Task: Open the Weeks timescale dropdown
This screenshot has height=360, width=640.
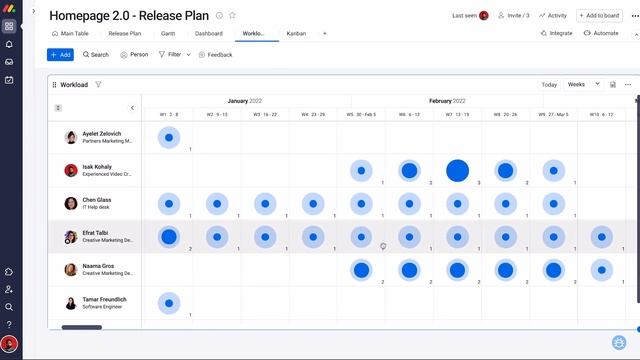Action: pyautogui.click(x=584, y=84)
